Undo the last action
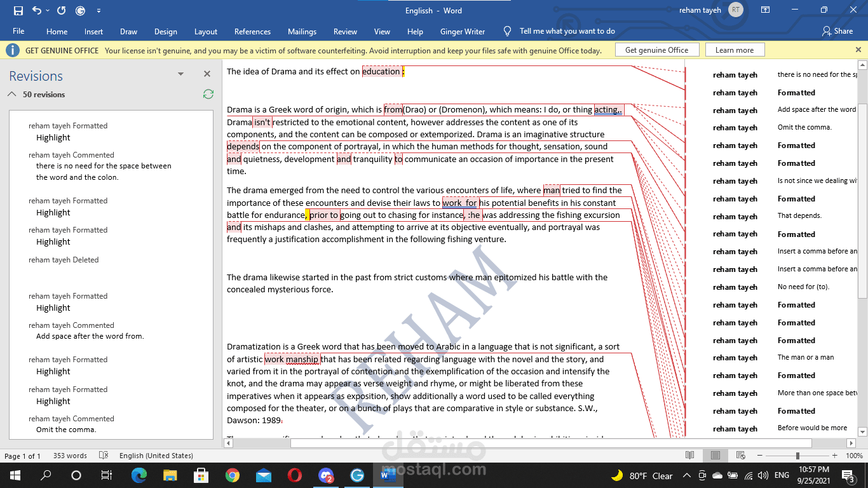Image resolution: width=868 pixels, height=488 pixels. click(x=36, y=11)
